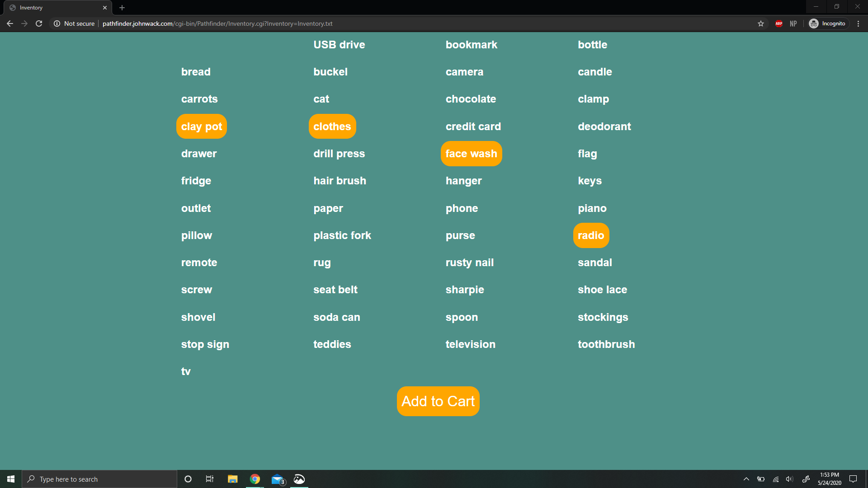Open Chrome's three-dot menu

click(858, 23)
